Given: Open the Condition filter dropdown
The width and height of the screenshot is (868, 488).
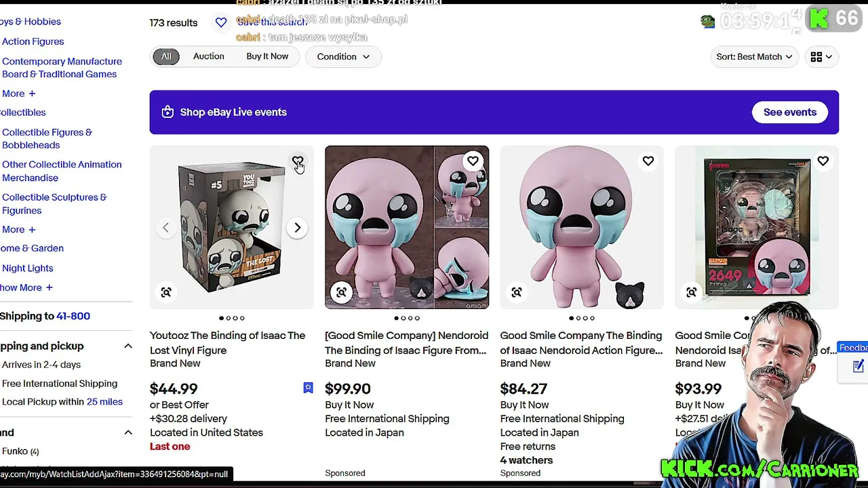Looking at the screenshot, I should pos(343,57).
